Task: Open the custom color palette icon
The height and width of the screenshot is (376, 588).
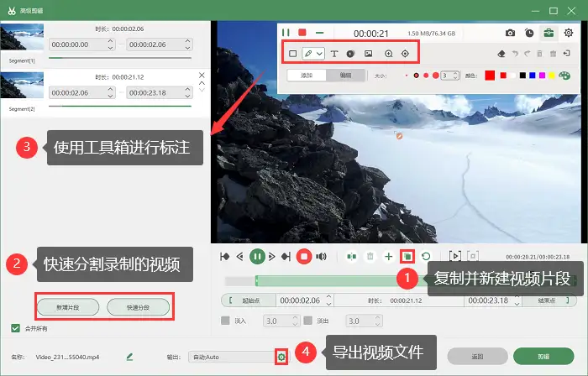Action: coord(564,76)
